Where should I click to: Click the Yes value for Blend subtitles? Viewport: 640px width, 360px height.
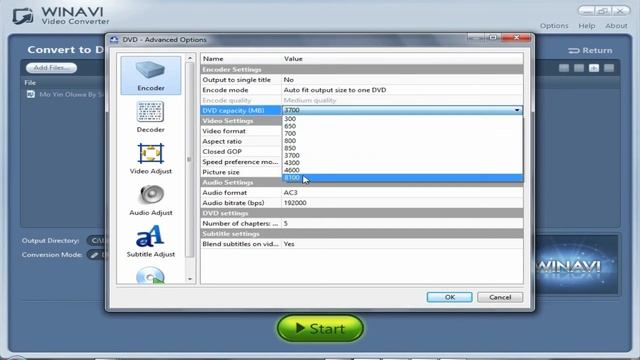tap(289, 244)
